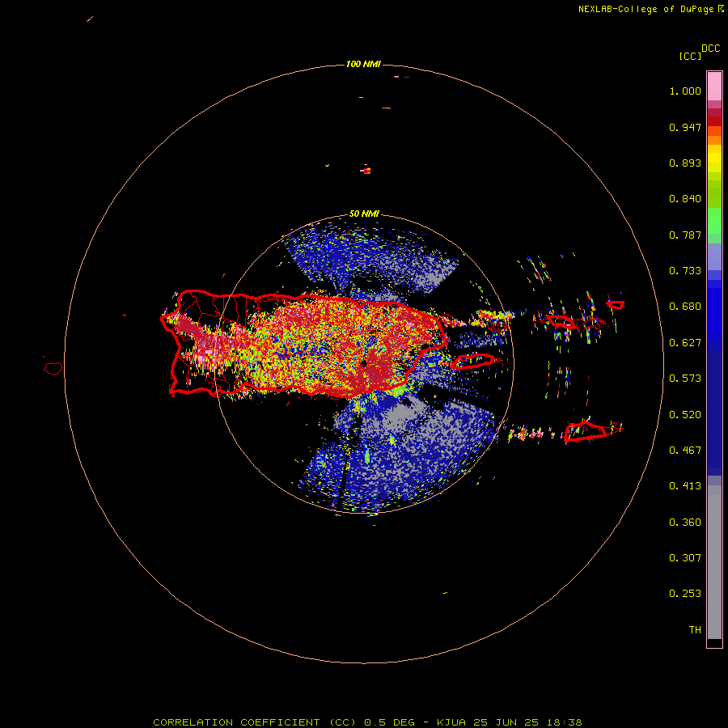Click the Mona Island outline far west
This screenshot has height=728, width=728.
[x=53, y=369]
